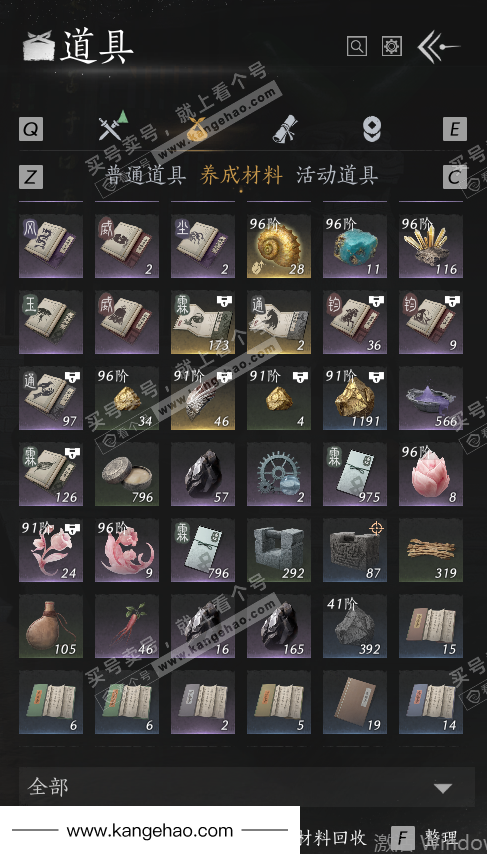The height and width of the screenshot is (854, 487).
Task: Select the scroll category icon
Action: [285, 129]
